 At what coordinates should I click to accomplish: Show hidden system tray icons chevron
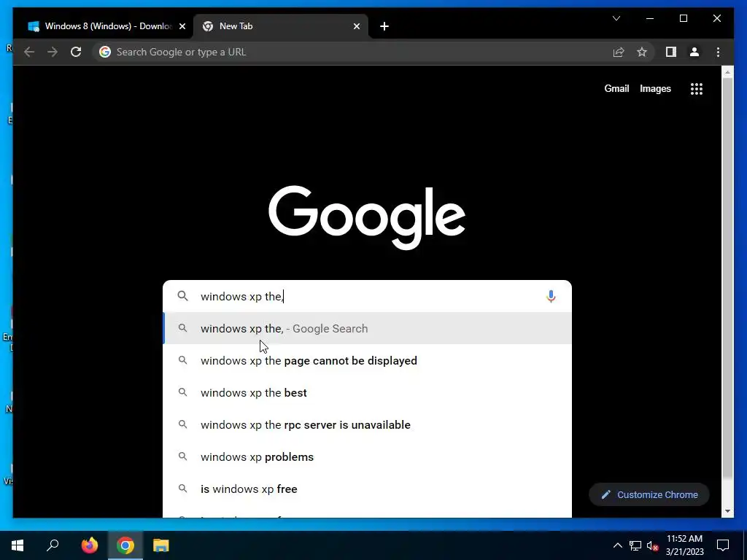(x=617, y=545)
